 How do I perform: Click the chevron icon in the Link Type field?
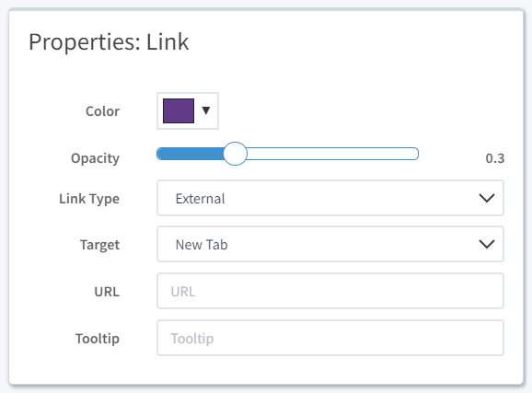(x=487, y=198)
